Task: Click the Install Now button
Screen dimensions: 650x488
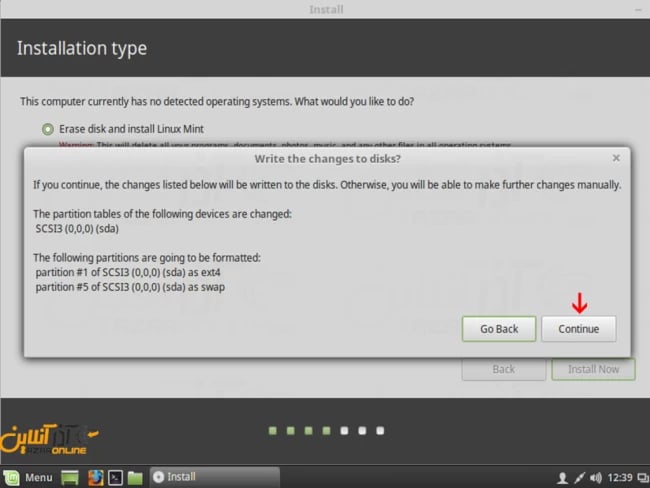Action: pos(593,369)
